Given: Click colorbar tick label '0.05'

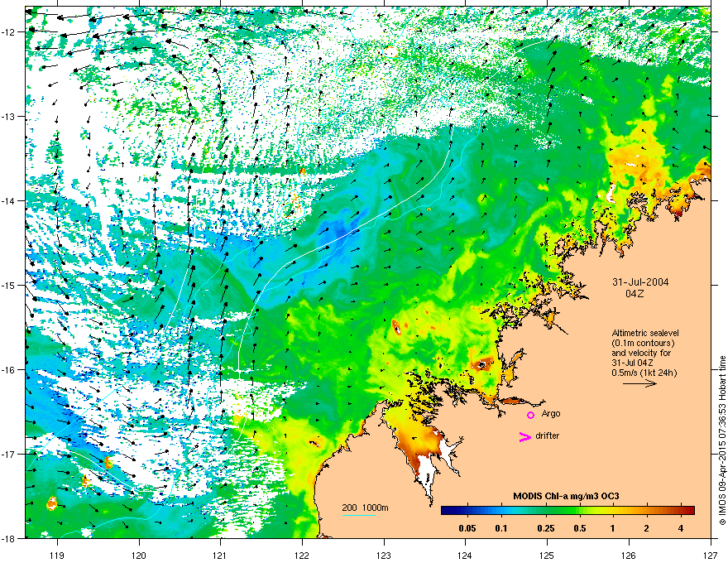Looking at the screenshot, I should [x=467, y=528].
